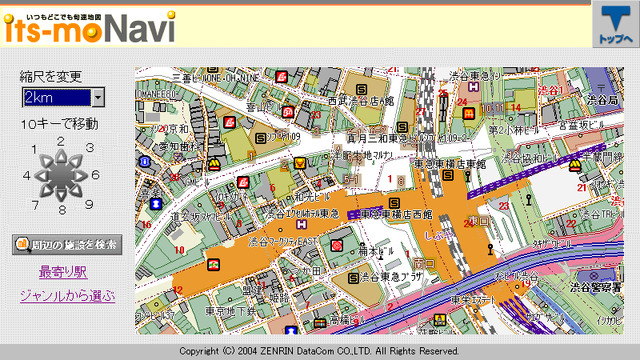Click the its-mo Navi logo
The height and width of the screenshot is (360, 640).
tap(89, 27)
